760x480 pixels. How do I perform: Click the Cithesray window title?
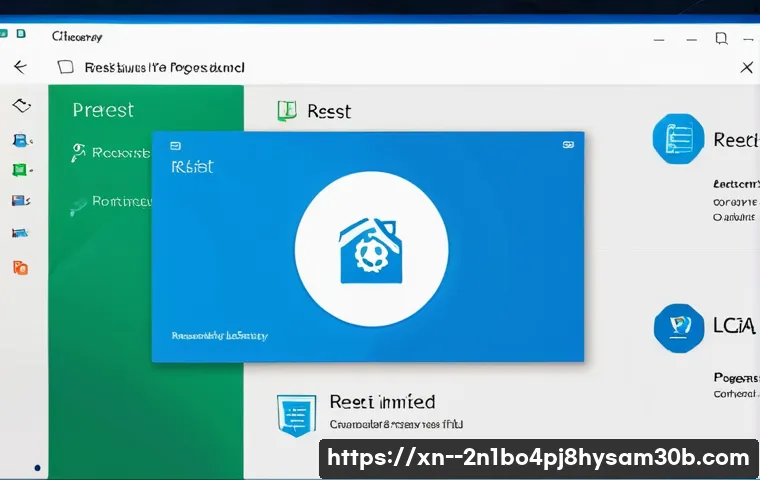(77, 37)
